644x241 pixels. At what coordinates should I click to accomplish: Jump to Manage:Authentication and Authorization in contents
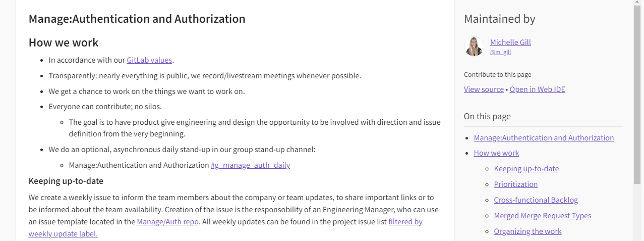pos(544,138)
